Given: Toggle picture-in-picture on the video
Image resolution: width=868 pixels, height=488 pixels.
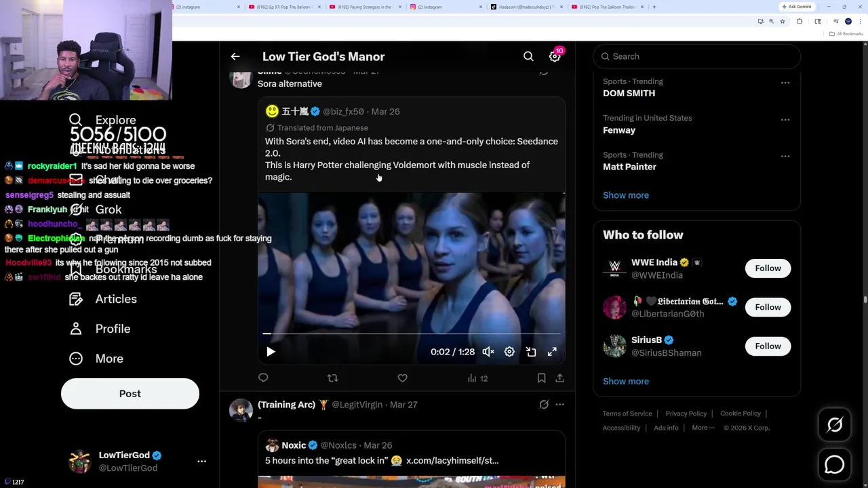Looking at the screenshot, I should (x=531, y=352).
